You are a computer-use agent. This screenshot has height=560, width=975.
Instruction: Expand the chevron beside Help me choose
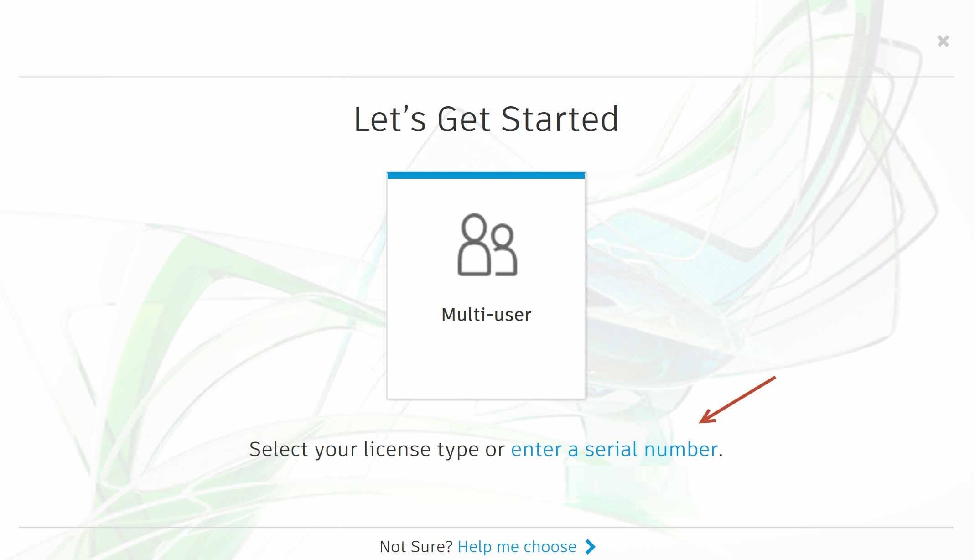coord(590,546)
